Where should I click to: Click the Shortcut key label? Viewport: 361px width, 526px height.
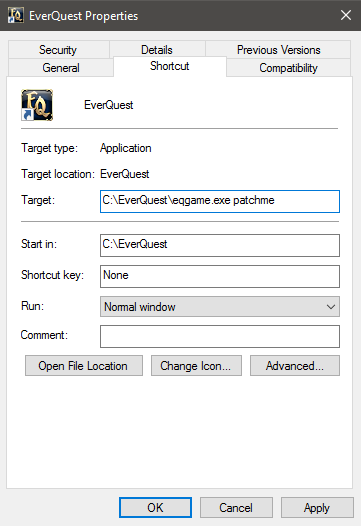click(52, 275)
